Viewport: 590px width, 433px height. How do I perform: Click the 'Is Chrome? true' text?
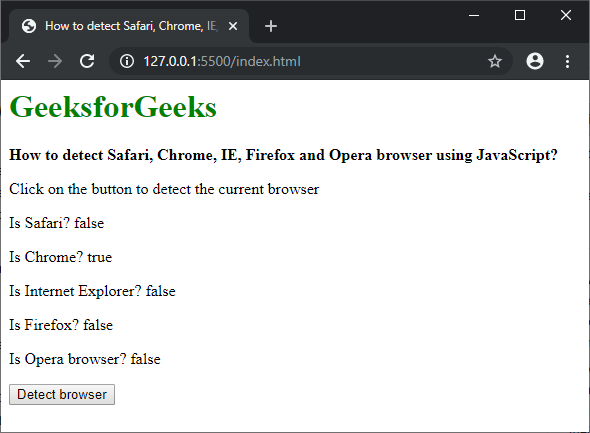tap(61, 257)
